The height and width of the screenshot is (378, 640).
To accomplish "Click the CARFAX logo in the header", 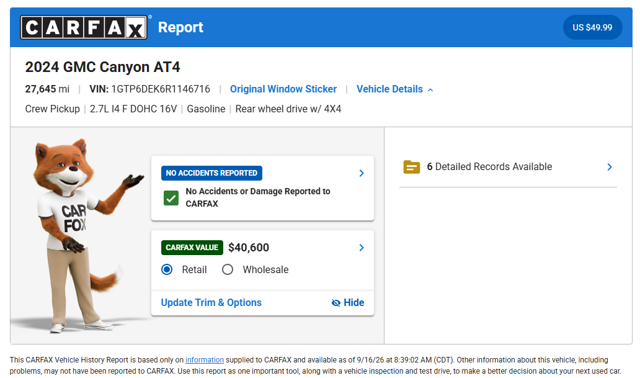I will pyautogui.click(x=84, y=27).
